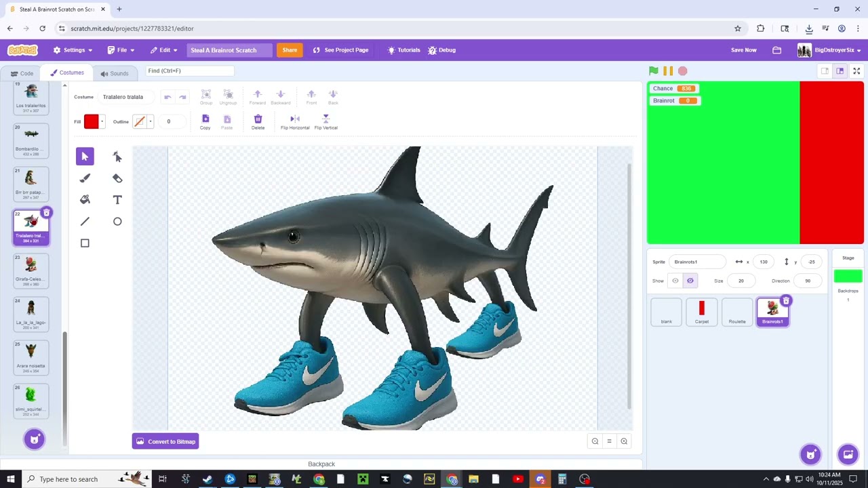The width and height of the screenshot is (868, 488).
Task: Open the Settings dropdown menu
Action: (x=73, y=50)
